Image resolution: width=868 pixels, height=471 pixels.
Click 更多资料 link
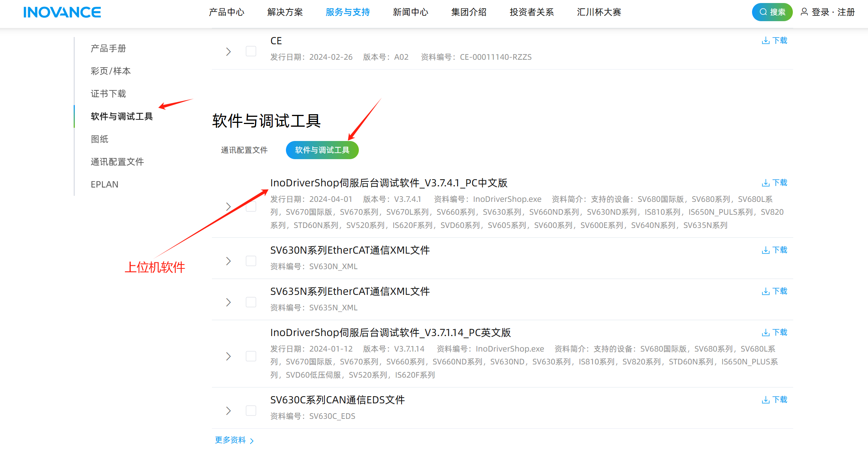(235, 440)
